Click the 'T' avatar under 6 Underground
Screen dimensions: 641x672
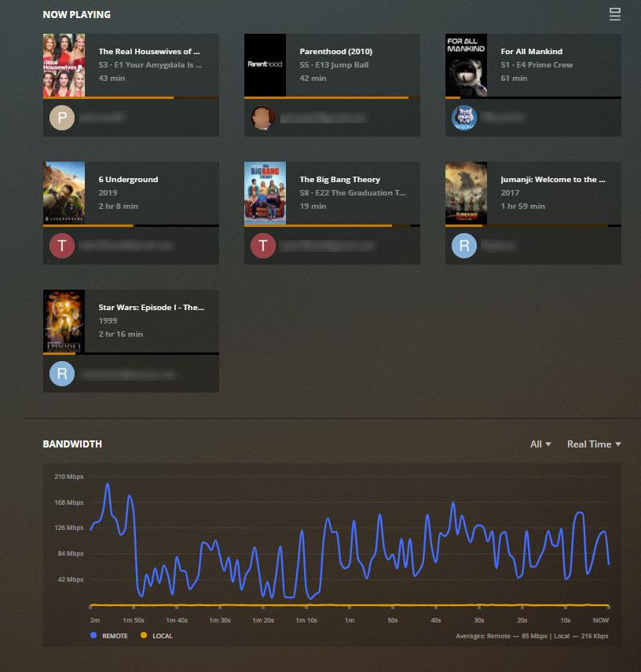(x=62, y=246)
